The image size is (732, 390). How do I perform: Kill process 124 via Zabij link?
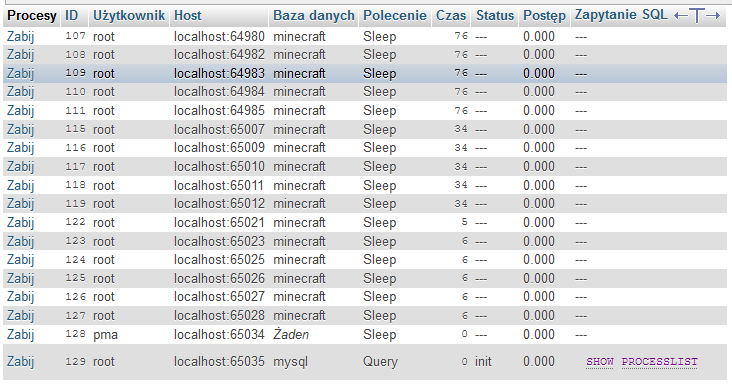point(21,260)
